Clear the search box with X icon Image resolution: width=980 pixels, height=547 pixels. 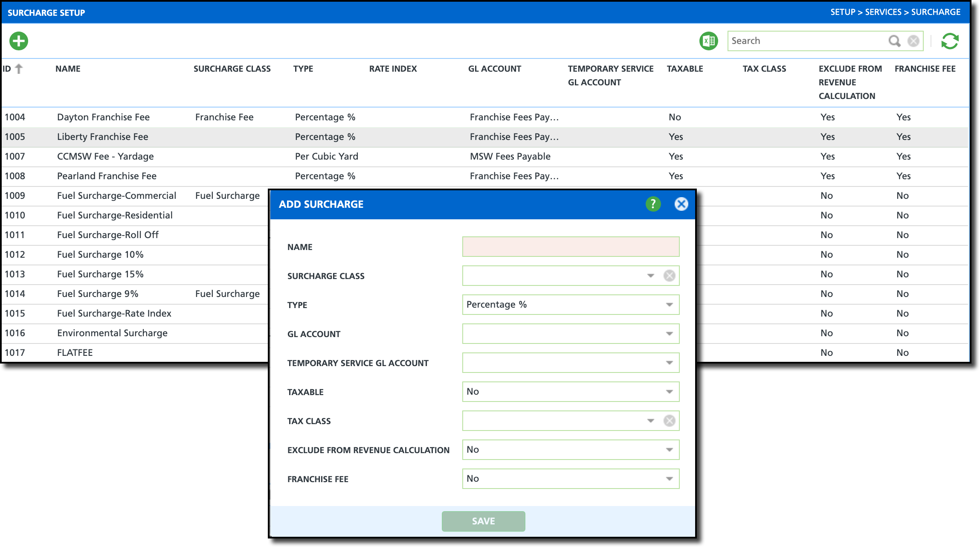point(913,41)
